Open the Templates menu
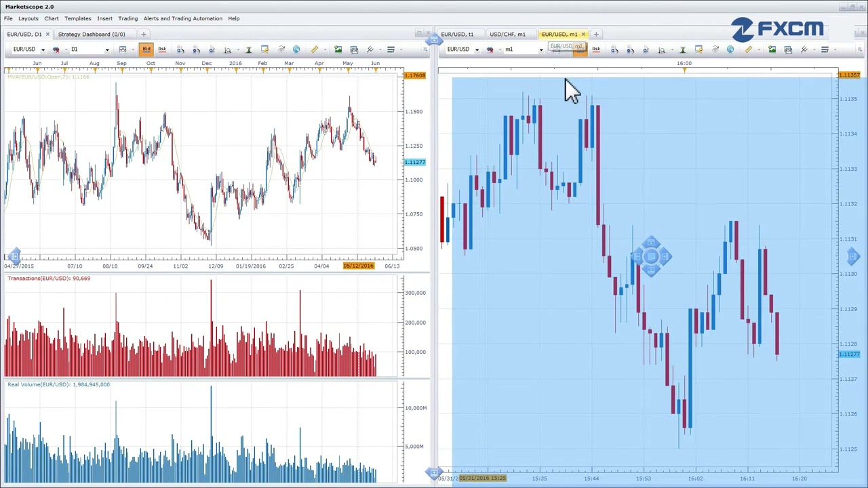Image resolution: width=868 pixels, height=488 pixels. click(78, 18)
